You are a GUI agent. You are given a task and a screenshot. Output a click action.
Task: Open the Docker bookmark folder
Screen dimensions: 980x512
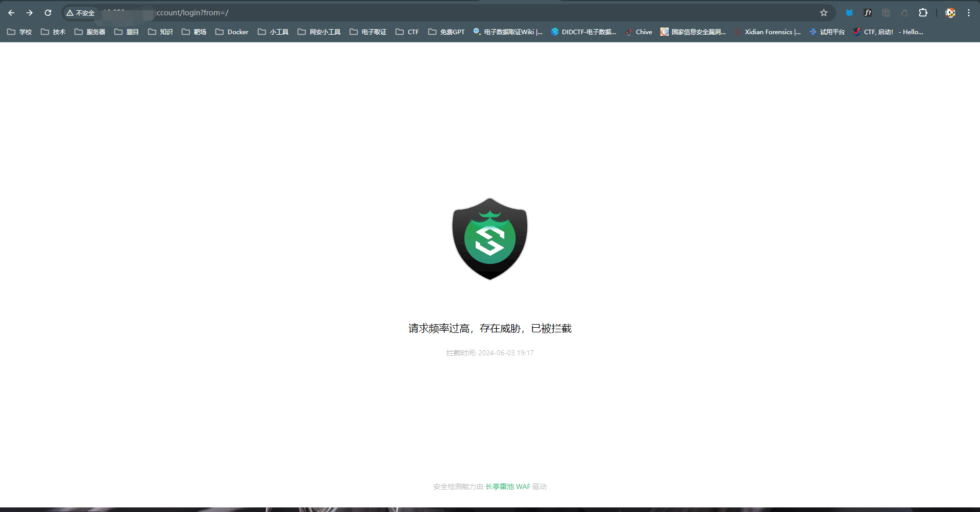(232, 32)
